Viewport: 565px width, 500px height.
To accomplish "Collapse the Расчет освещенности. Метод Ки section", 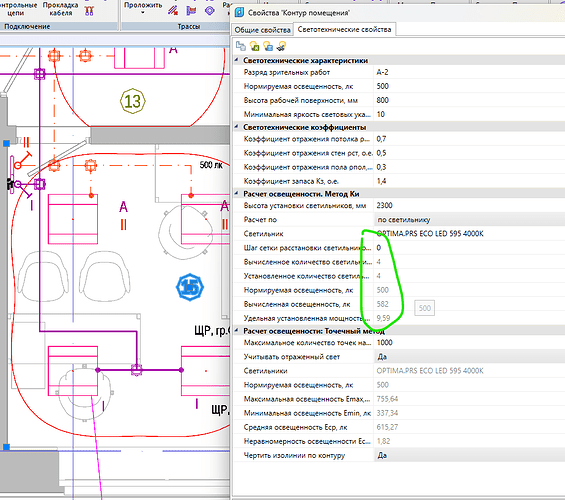I will (237, 193).
